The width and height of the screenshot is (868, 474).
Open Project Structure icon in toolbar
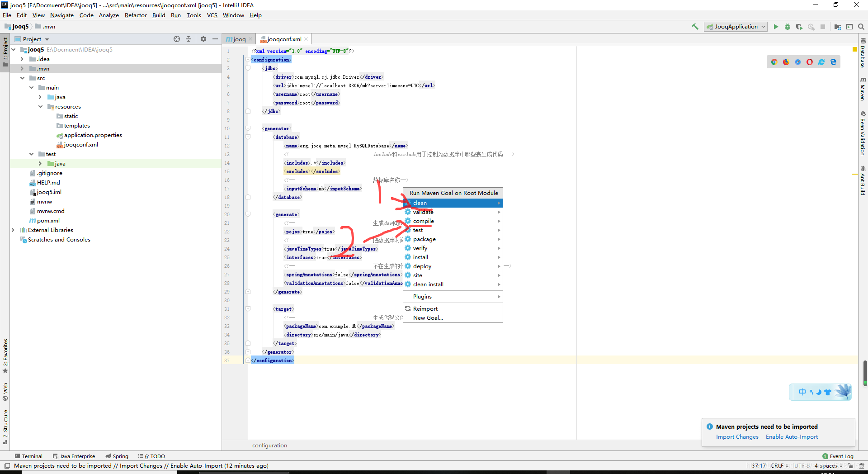click(837, 27)
